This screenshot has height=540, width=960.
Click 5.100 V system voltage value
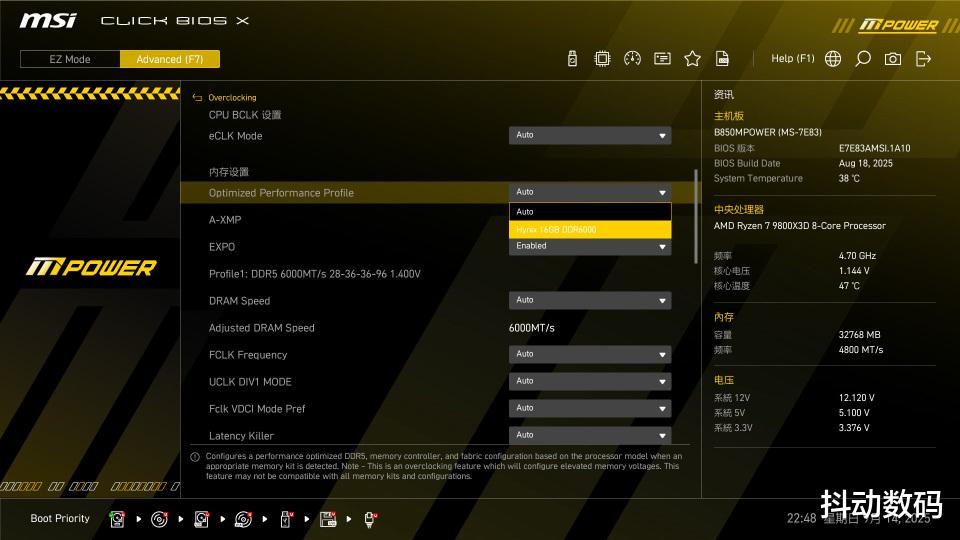coord(854,413)
